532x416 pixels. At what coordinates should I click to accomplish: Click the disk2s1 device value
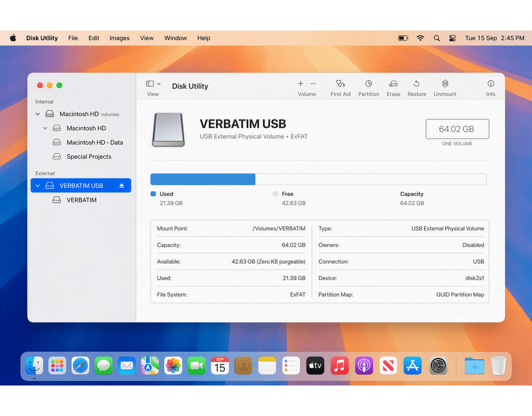[x=475, y=278]
